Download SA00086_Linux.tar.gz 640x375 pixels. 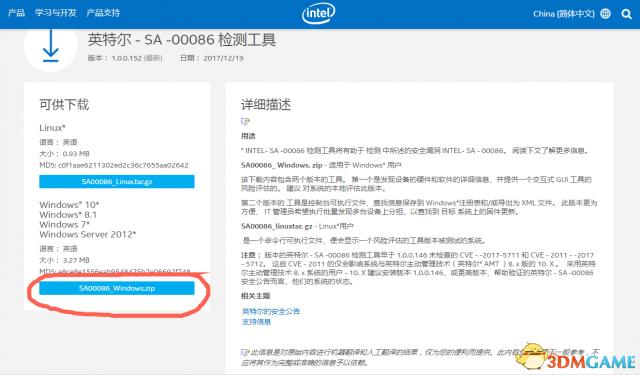[x=117, y=182]
